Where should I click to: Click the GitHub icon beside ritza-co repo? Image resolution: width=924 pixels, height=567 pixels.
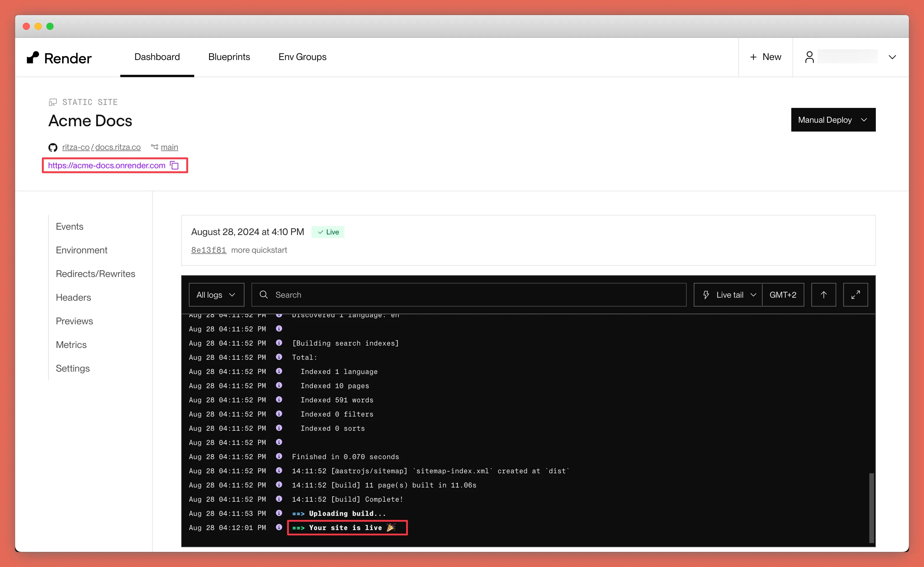click(x=53, y=148)
